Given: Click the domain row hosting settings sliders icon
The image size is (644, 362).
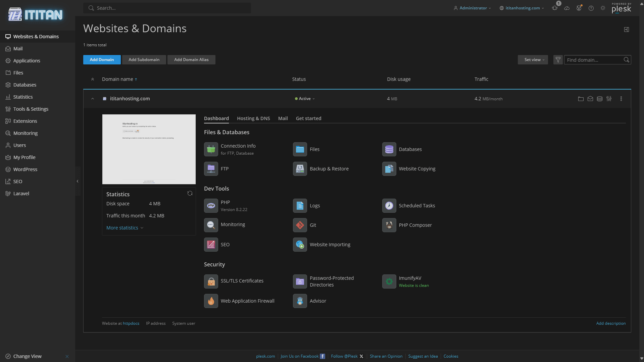Looking at the screenshot, I should pyautogui.click(x=609, y=99).
